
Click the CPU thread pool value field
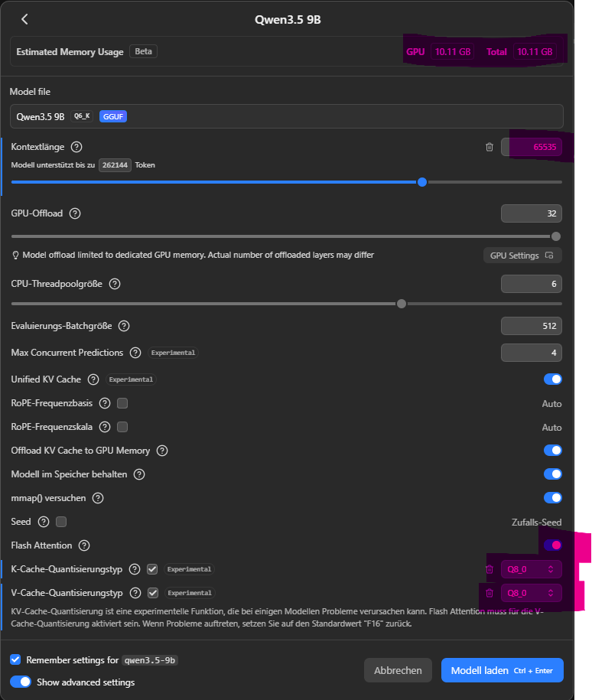coord(532,284)
